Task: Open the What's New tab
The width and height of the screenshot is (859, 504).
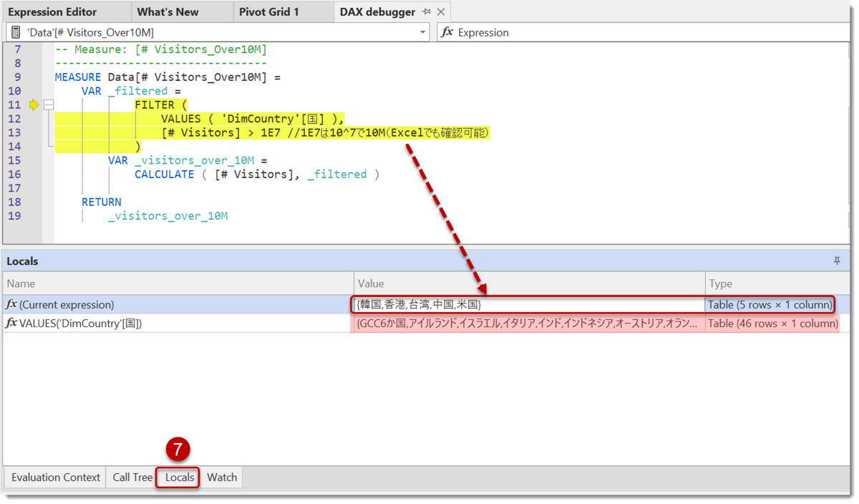Action: 168,11
